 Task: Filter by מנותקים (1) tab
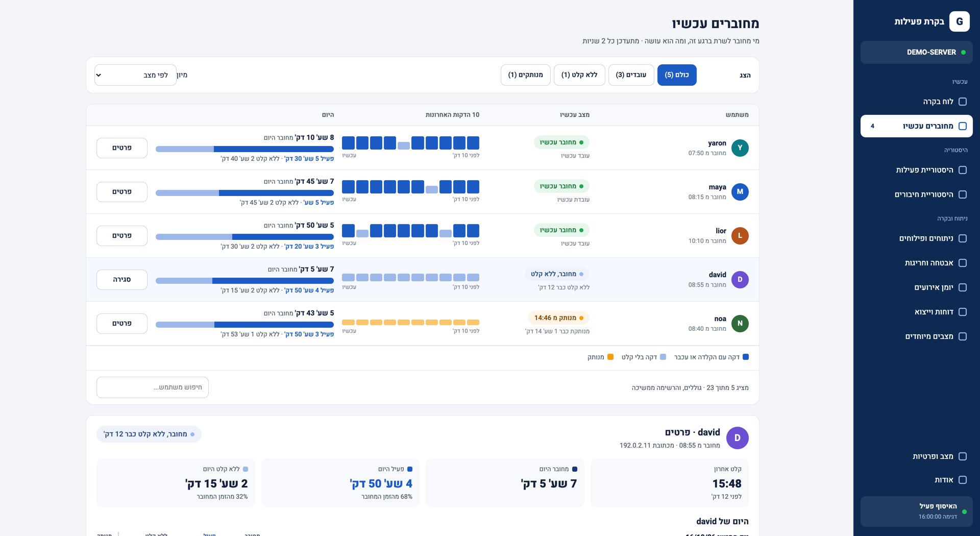point(525,75)
